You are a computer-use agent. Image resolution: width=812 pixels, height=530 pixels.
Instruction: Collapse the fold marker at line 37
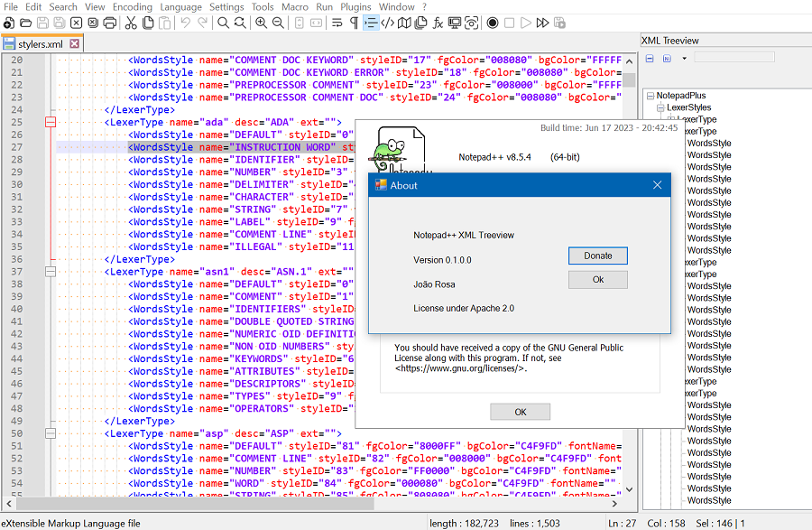coord(51,272)
